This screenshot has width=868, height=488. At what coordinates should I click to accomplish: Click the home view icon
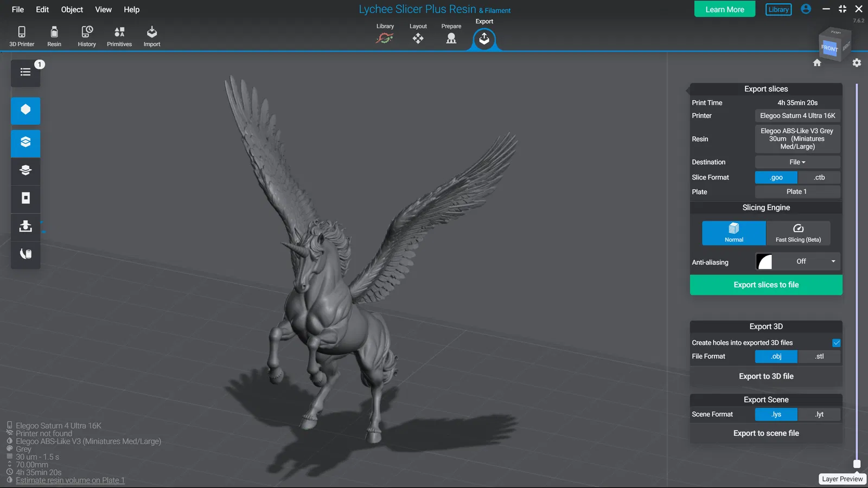point(817,63)
